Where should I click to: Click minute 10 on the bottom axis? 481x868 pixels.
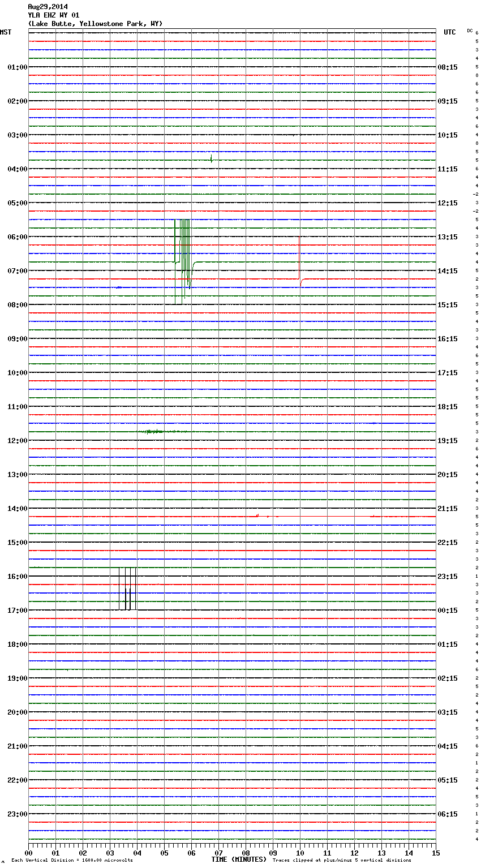(x=300, y=853)
